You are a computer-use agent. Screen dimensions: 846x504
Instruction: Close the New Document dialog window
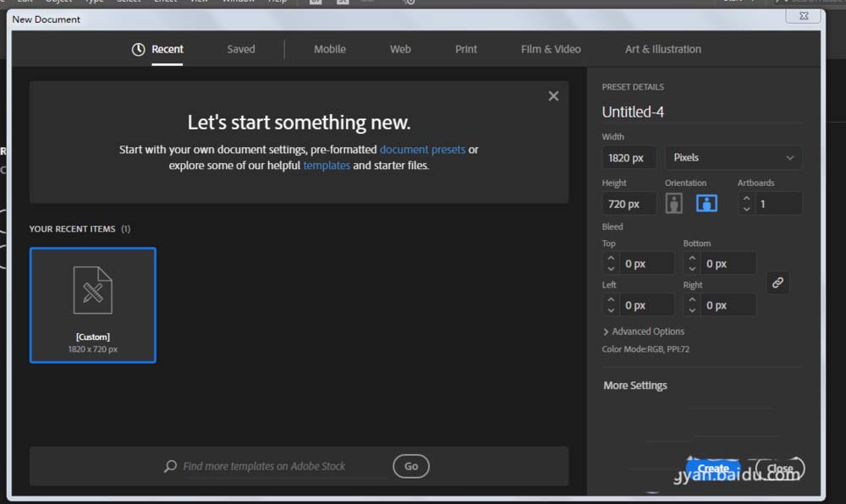[x=804, y=15]
